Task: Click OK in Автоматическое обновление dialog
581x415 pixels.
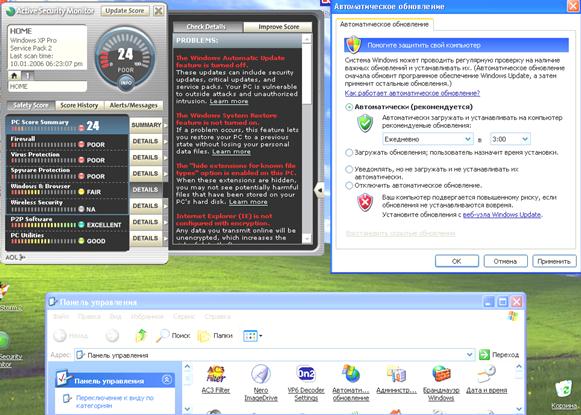Action: (x=456, y=261)
